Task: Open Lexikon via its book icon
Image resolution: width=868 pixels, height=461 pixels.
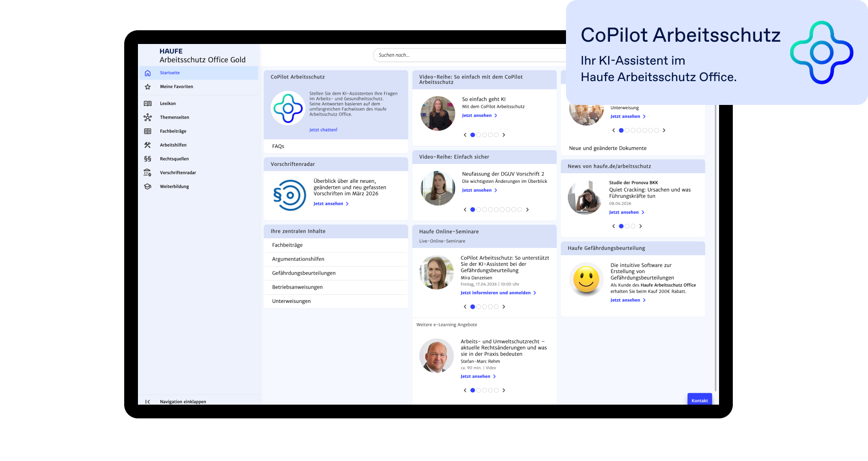Action: pyautogui.click(x=148, y=104)
